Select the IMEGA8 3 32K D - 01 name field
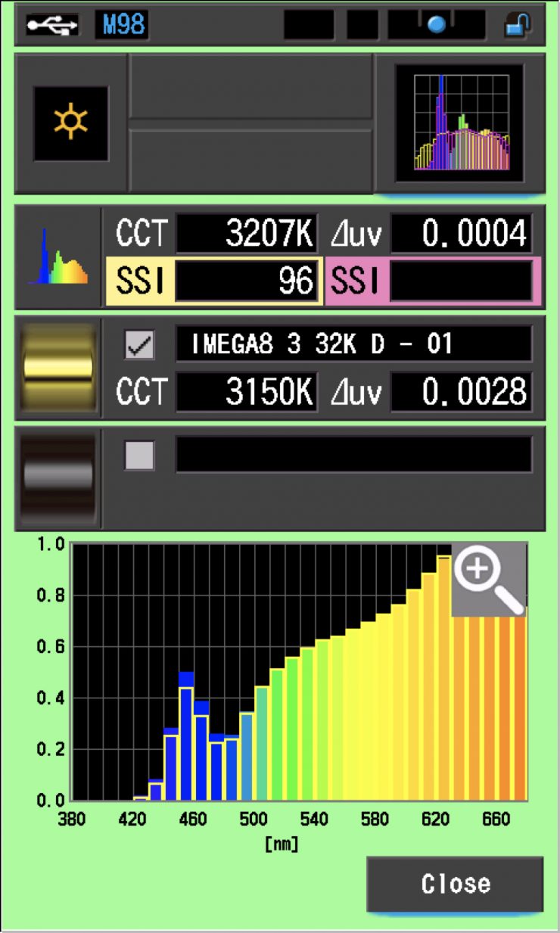This screenshot has width=560, height=933. pos(353,345)
